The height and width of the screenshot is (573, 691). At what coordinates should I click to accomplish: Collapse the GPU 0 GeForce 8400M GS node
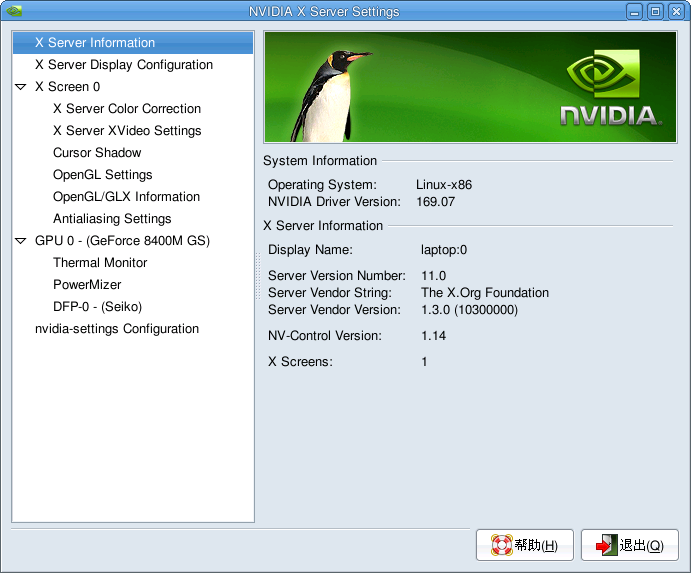20,241
